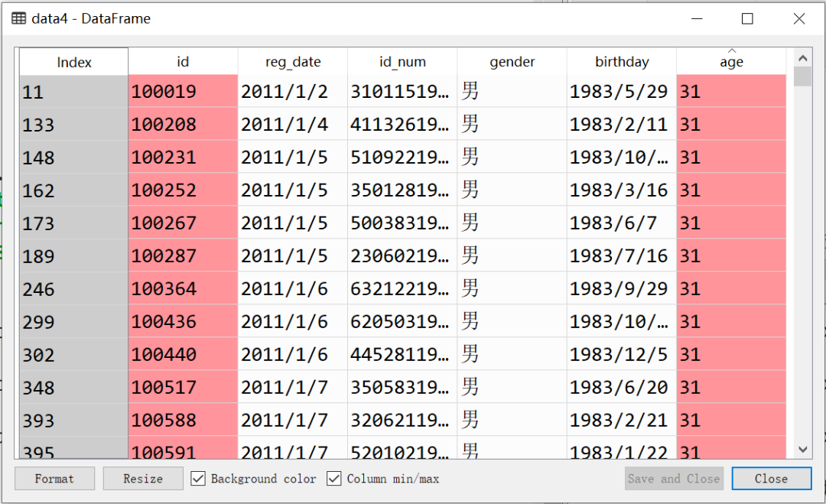
Task: Click birthday cell 1983/2/21
Action: (622, 421)
